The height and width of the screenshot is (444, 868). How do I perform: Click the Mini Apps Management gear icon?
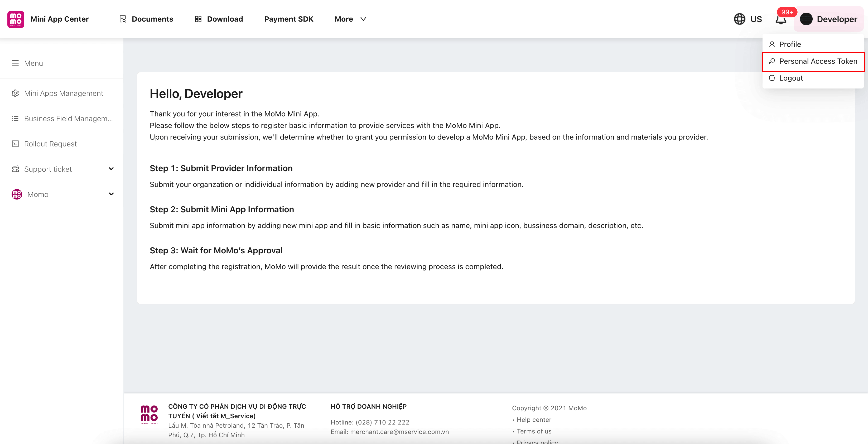click(15, 93)
